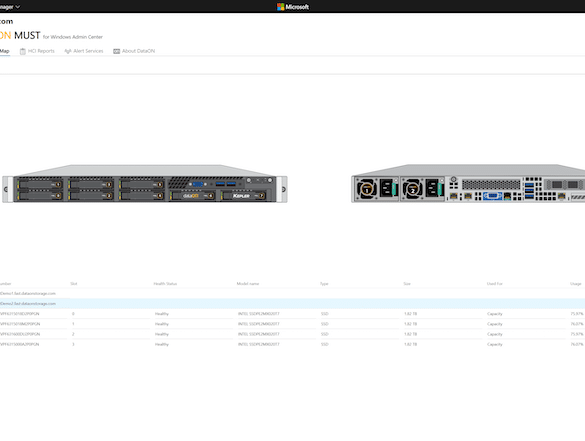Screen dimensions: 585x441
Task: Collapse the highlighted Demo2 dataonstorage.com row
Action: coord(292,303)
